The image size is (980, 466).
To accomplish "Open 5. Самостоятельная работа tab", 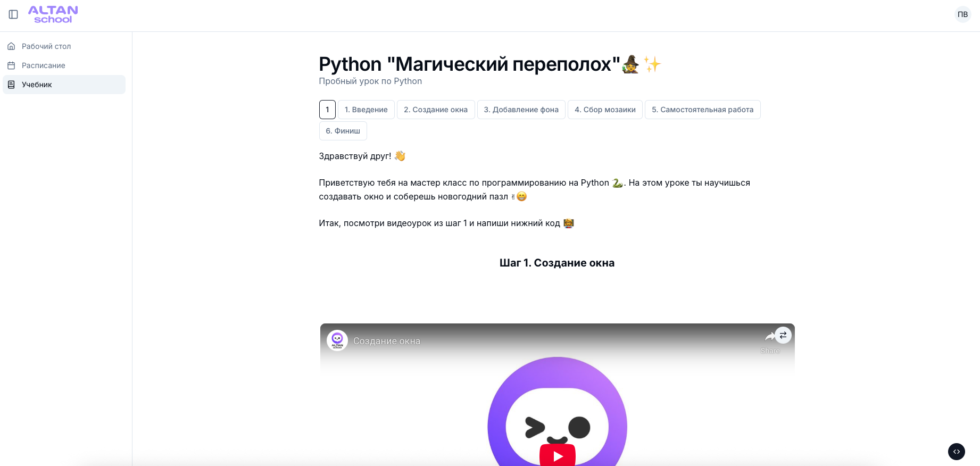I will (703, 110).
